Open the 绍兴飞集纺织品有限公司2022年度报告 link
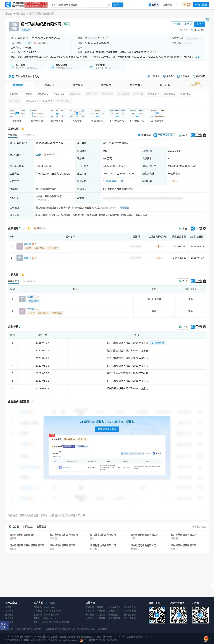This screenshot has width=214, height=644. (127, 358)
